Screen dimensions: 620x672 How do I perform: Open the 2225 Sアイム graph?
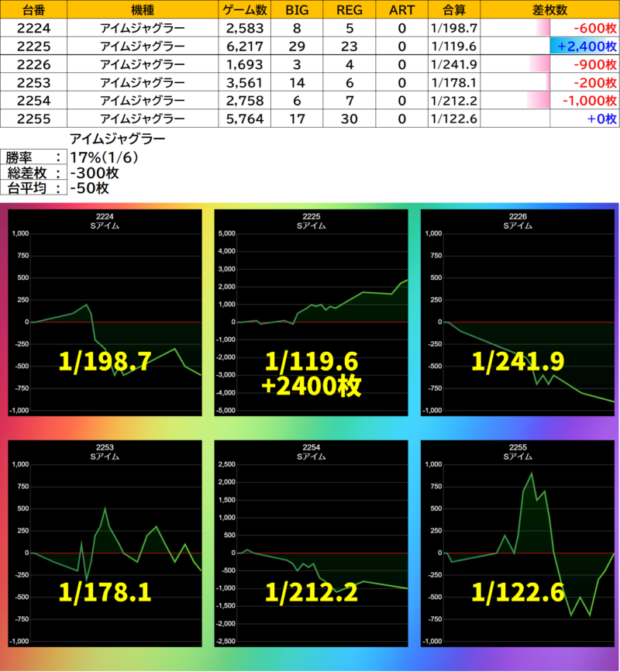[311, 312]
